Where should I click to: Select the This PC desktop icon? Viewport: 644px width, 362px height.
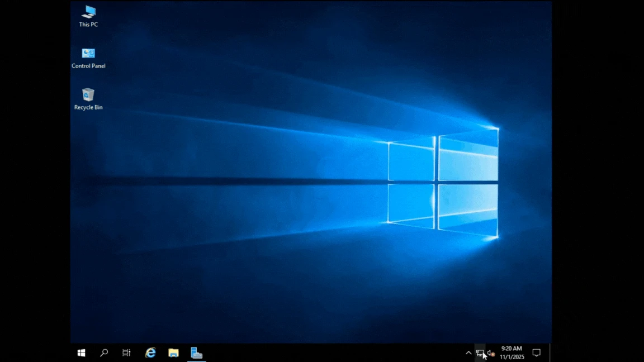(88, 12)
